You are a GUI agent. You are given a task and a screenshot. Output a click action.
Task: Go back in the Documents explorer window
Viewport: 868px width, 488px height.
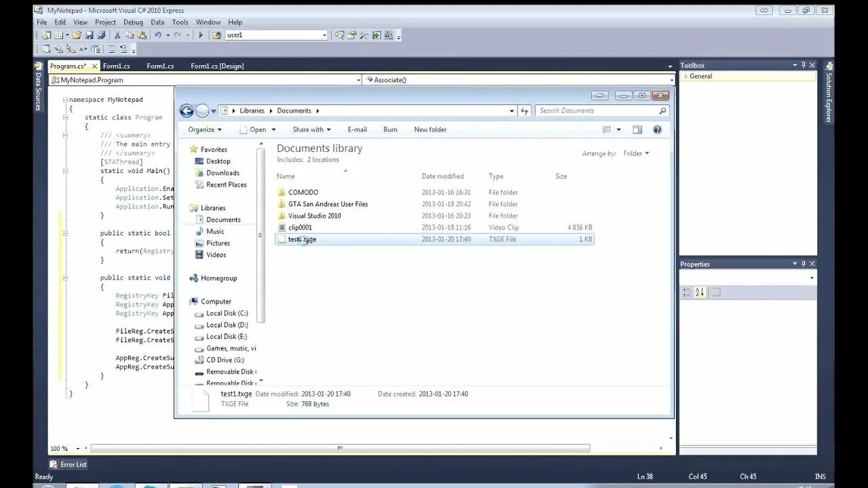pos(187,110)
